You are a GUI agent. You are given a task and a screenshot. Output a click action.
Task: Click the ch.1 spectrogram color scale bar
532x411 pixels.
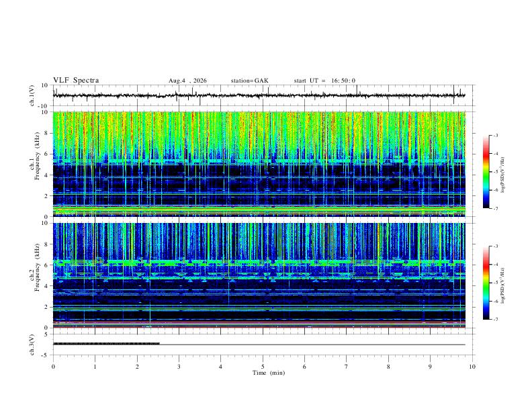point(486,172)
